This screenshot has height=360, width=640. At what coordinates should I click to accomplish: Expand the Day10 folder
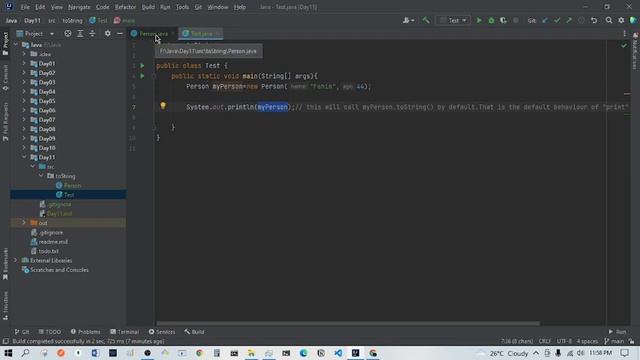(24, 148)
